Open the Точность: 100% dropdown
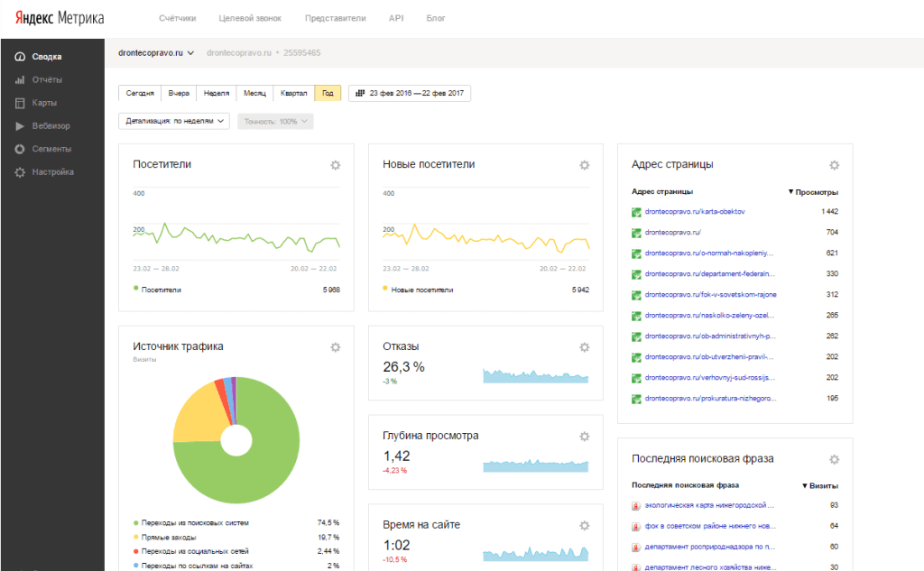This screenshot has width=924, height=571. point(275,121)
